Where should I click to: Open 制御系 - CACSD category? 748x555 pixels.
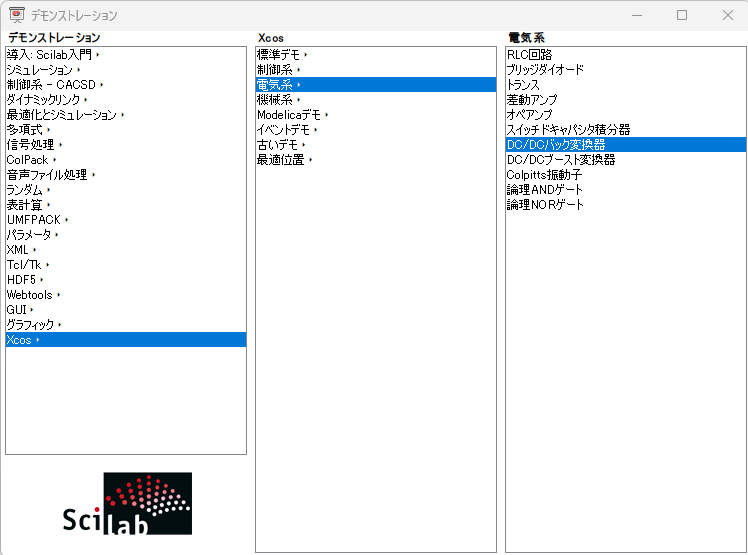point(126,84)
